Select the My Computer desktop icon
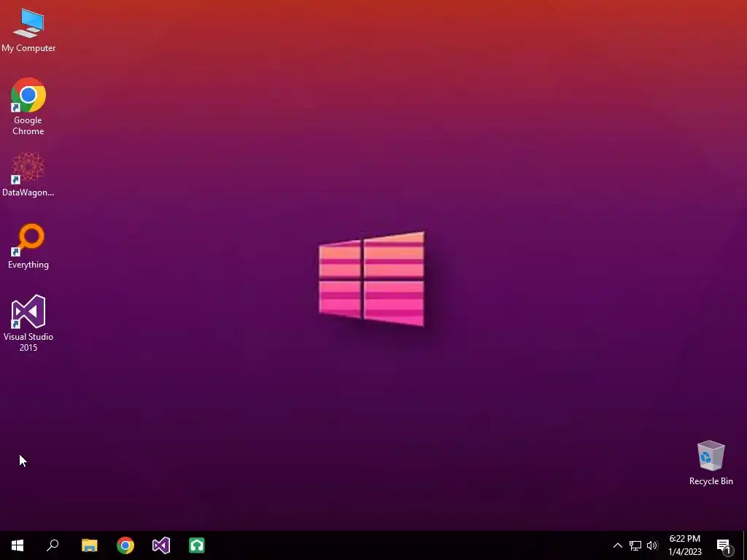The image size is (747, 560). 28,29
